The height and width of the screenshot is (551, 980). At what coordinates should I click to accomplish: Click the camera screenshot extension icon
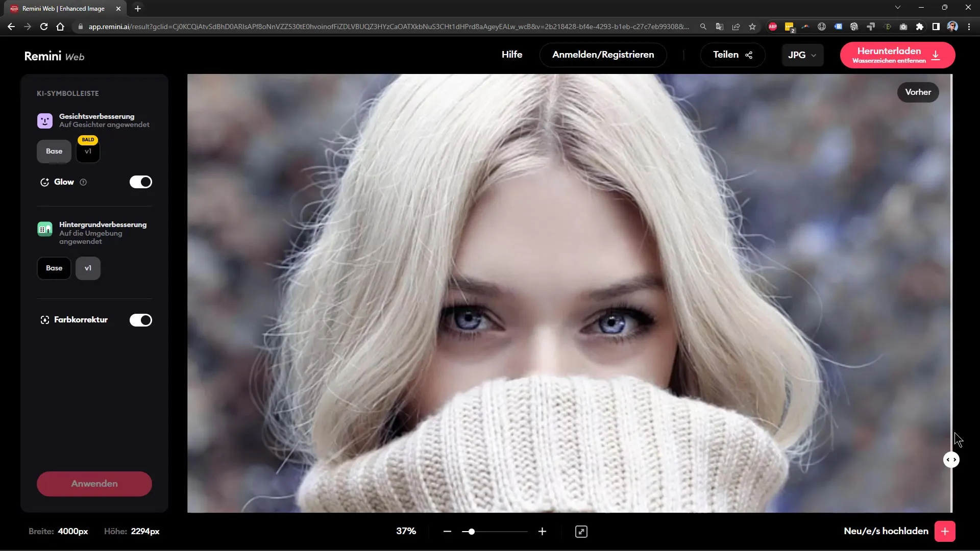(x=903, y=27)
